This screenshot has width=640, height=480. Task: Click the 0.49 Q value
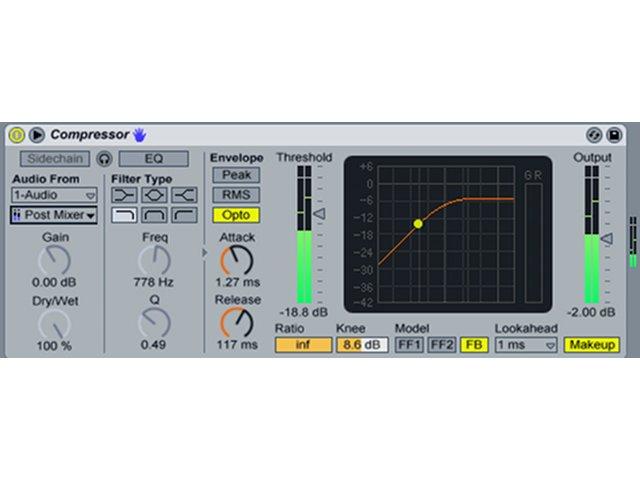click(153, 344)
